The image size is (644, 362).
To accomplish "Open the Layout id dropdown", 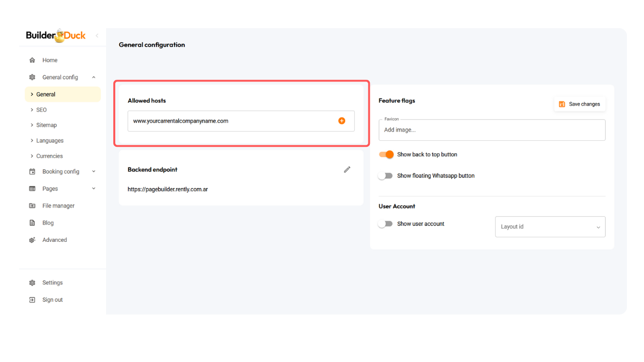I will [x=550, y=227].
